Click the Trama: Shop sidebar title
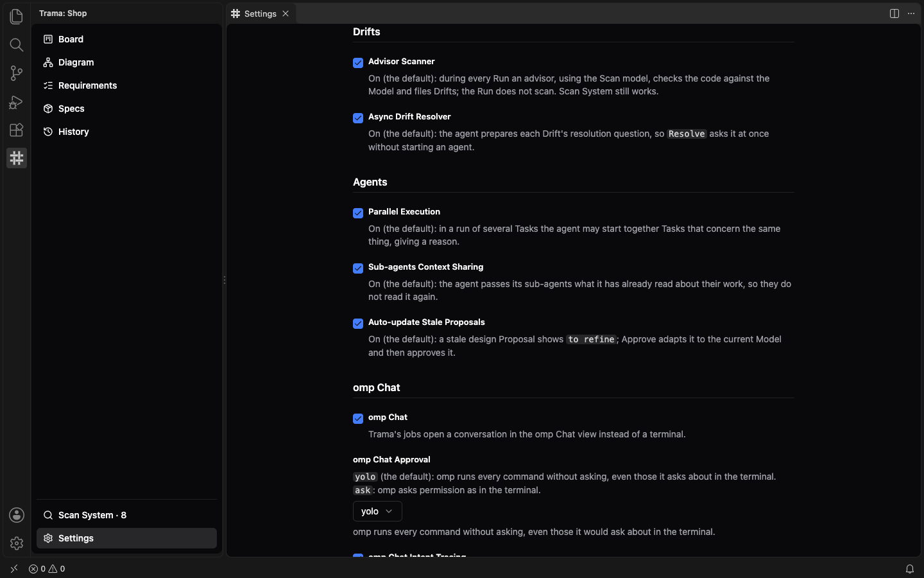 (x=63, y=13)
